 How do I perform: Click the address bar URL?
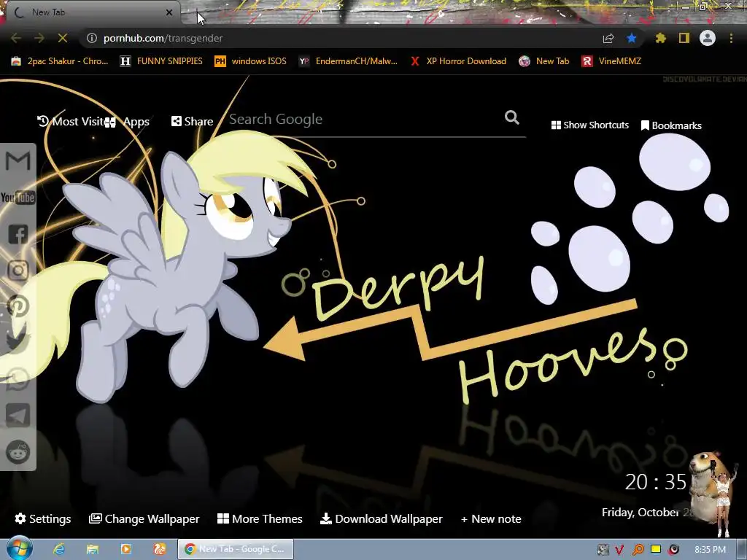pos(163,38)
